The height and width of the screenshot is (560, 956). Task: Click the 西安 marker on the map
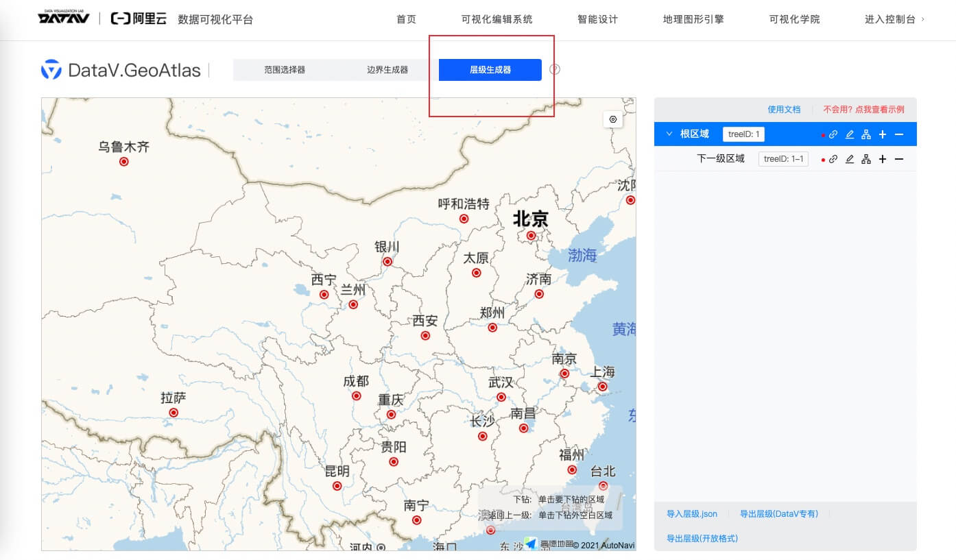click(425, 336)
